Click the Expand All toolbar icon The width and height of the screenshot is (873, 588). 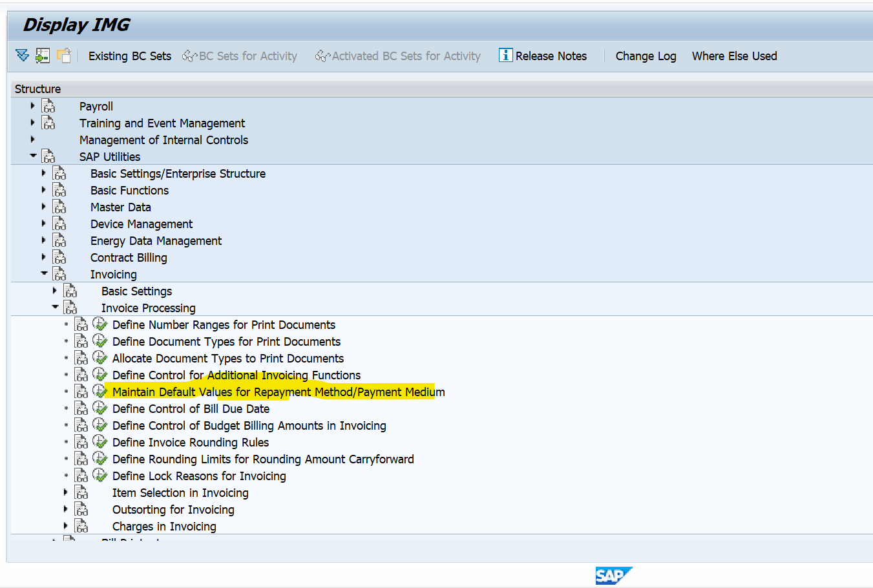click(22, 56)
